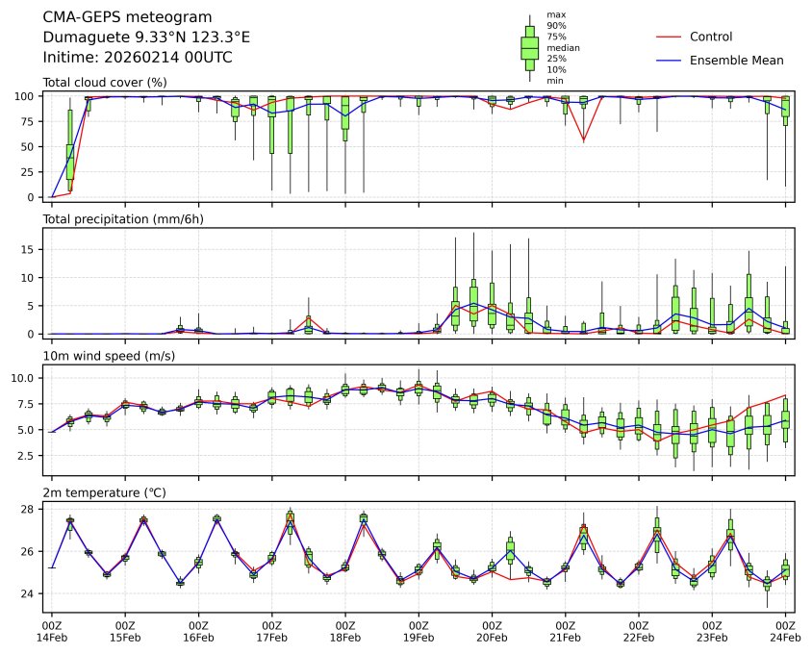Click the 28 tick on temperature axis
812x654 pixels.
pos(30,509)
